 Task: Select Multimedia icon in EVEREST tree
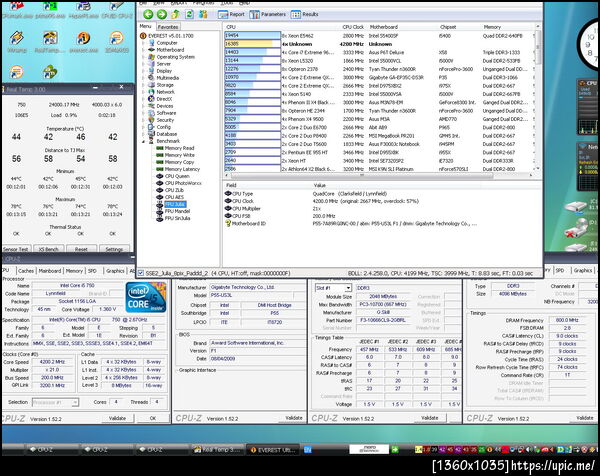click(151, 78)
